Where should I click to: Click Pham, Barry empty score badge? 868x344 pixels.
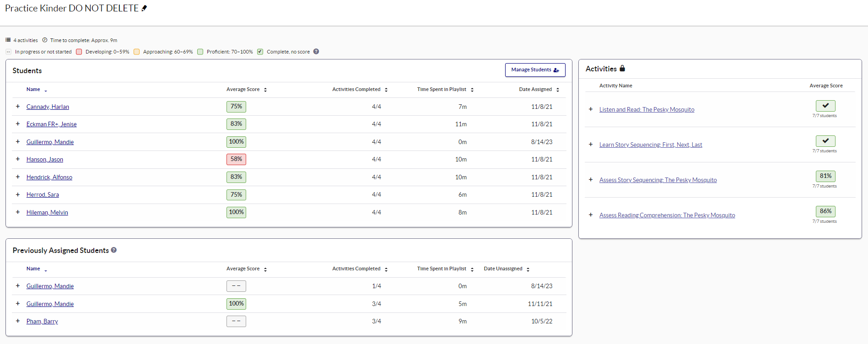tap(236, 321)
